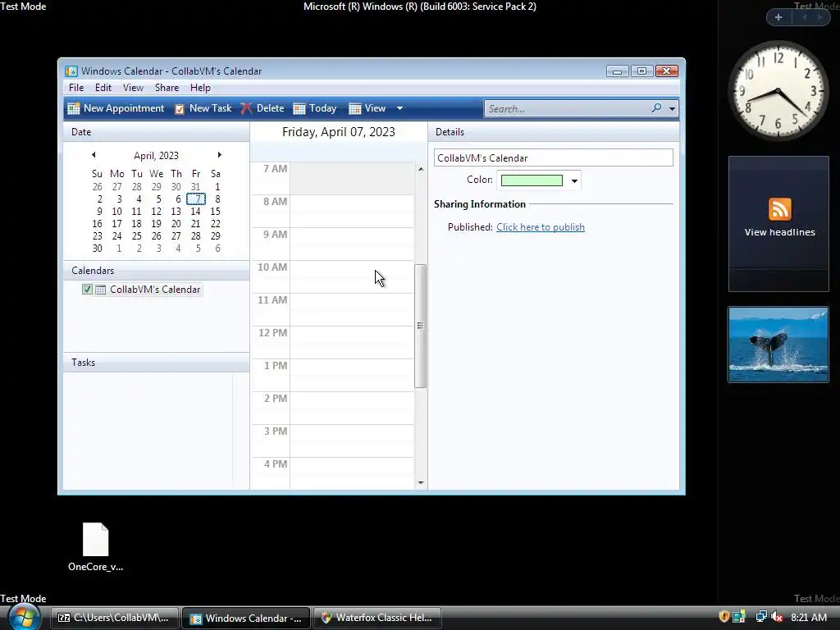Select April 7 in the mini calendar
Viewport: 840px width, 630px height.
coord(196,199)
